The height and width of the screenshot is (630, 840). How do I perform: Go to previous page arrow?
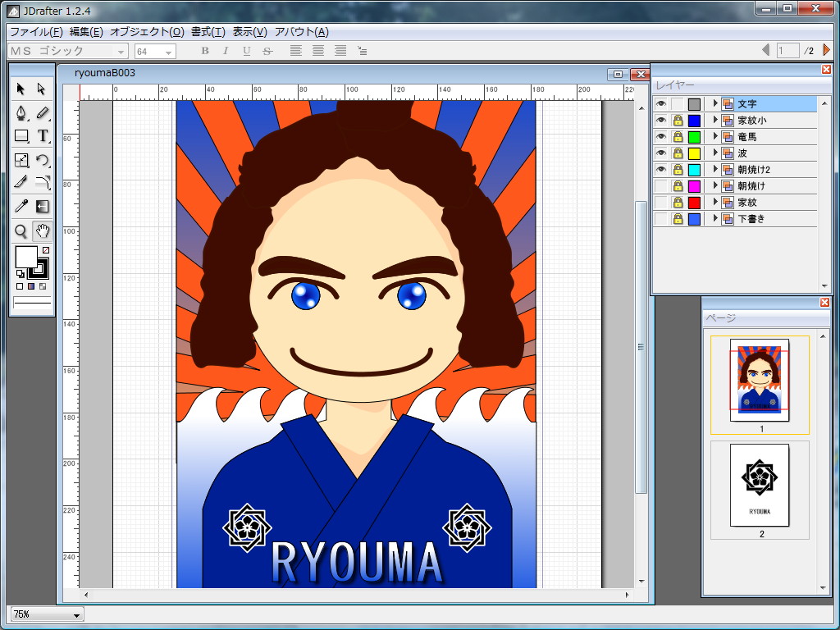(765, 50)
